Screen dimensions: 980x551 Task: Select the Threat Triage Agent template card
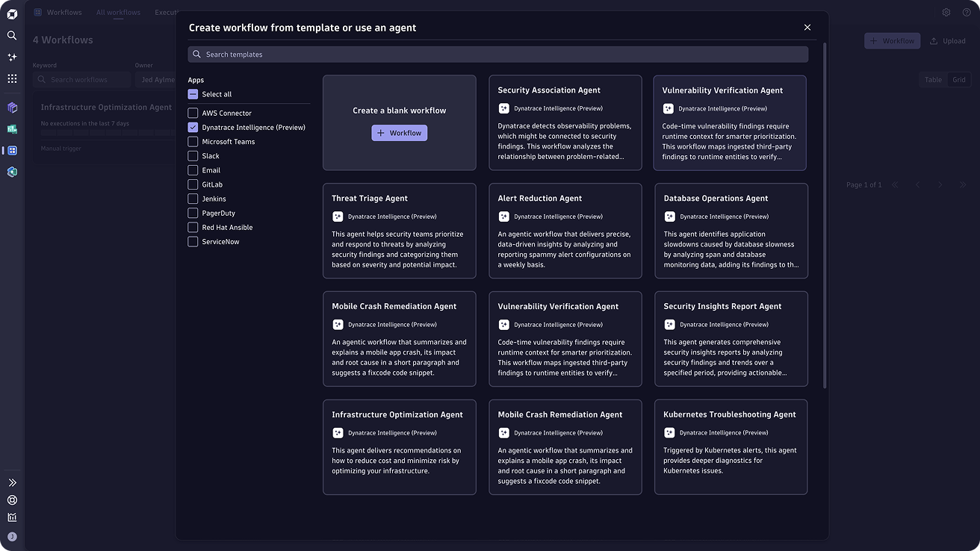(x=399, y=231)
